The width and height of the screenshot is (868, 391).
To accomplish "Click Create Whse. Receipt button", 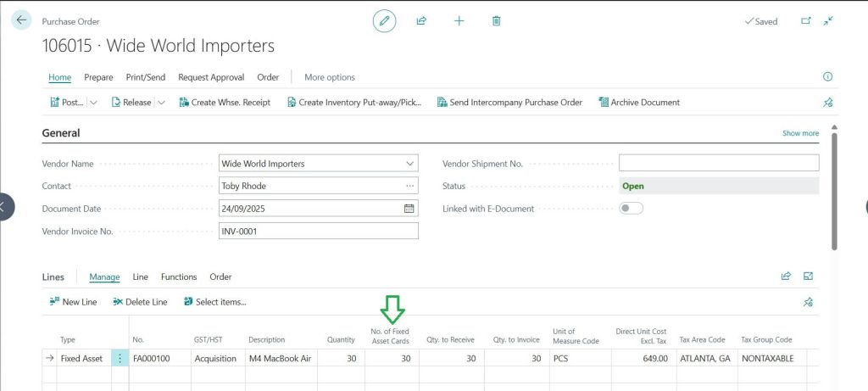I will tap(225, 103).
